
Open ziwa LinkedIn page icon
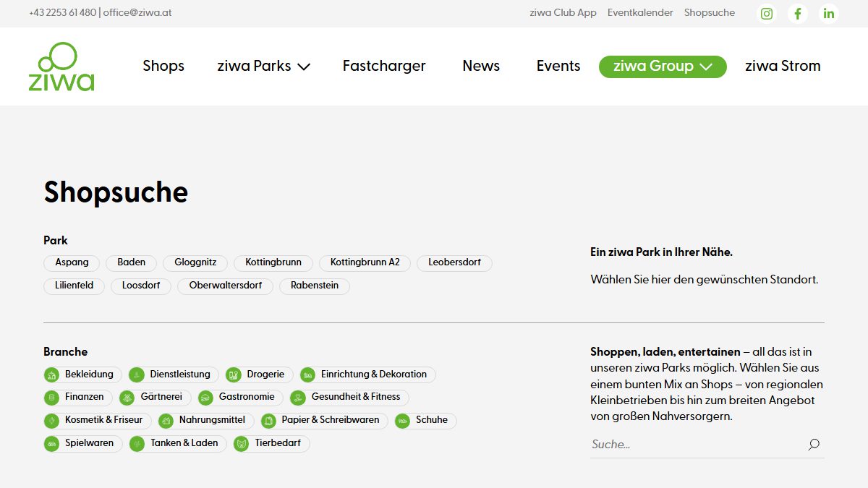[829, 14]
